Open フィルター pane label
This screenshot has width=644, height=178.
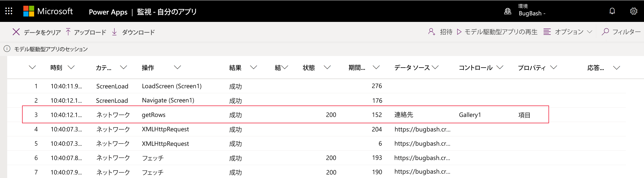click(626, 32)
